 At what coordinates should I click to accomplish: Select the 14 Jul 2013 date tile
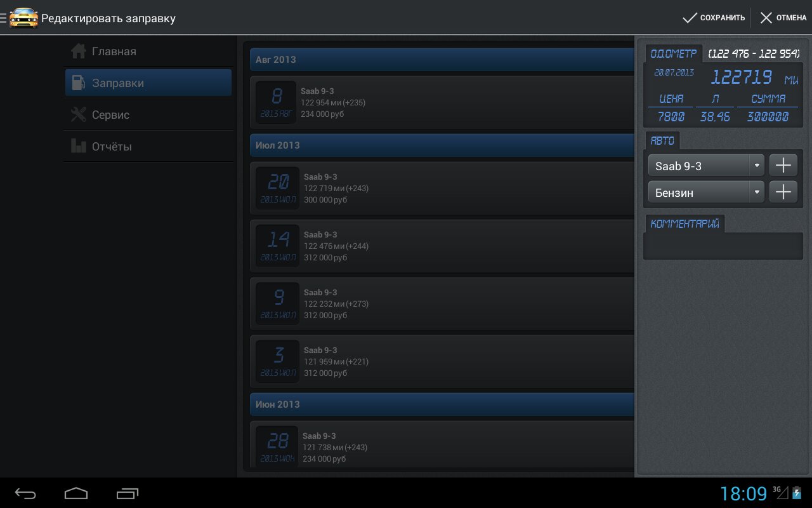278,246
